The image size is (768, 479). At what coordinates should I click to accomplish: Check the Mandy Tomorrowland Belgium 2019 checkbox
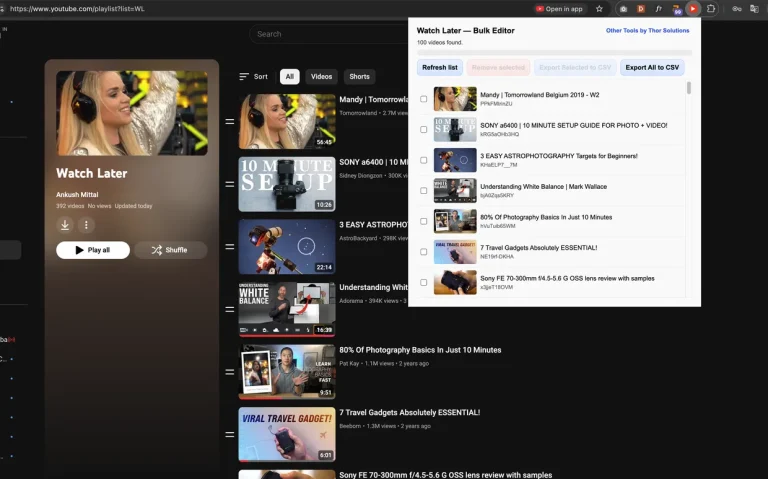[x=424, y=99]
